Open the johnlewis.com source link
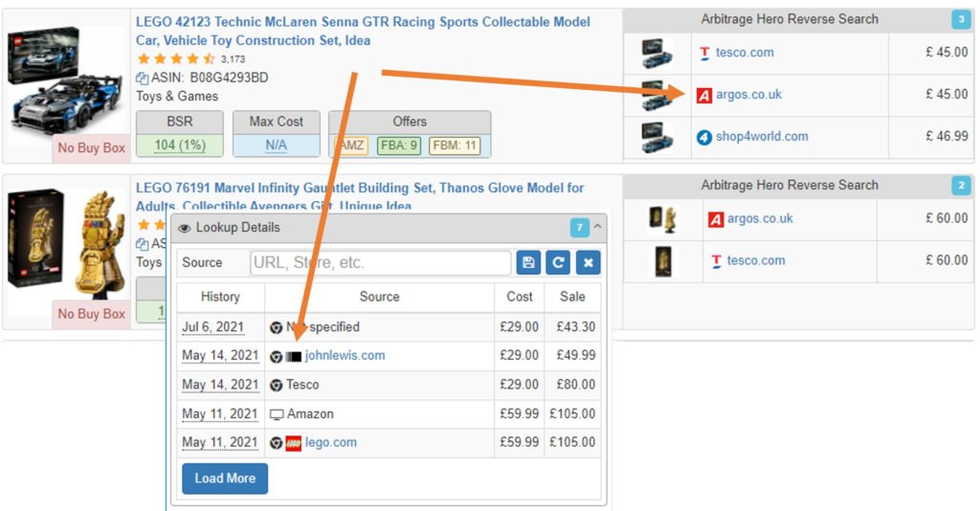The width and height of the screenshot is (980, 511). point(345,356)
